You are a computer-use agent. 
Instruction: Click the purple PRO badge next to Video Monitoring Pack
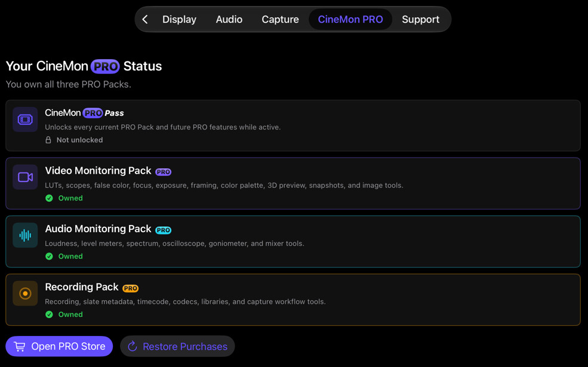[163, 172]
